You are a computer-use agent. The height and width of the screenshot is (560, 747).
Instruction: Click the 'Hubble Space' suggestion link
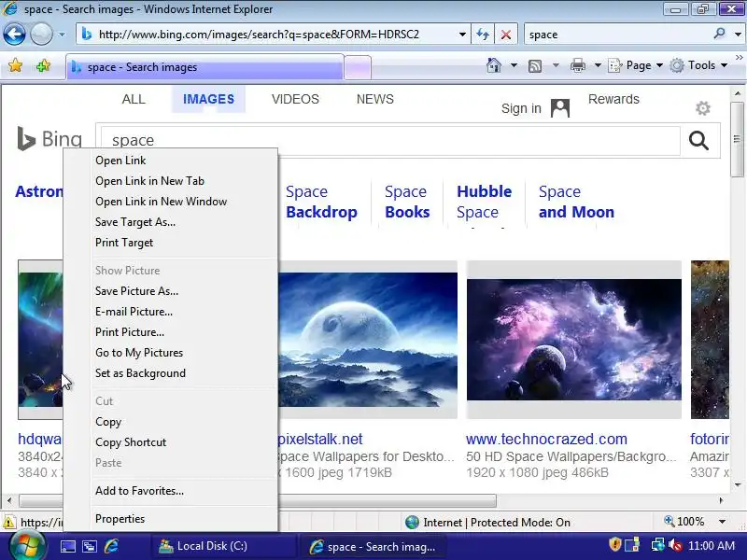[x=484, y=202]
